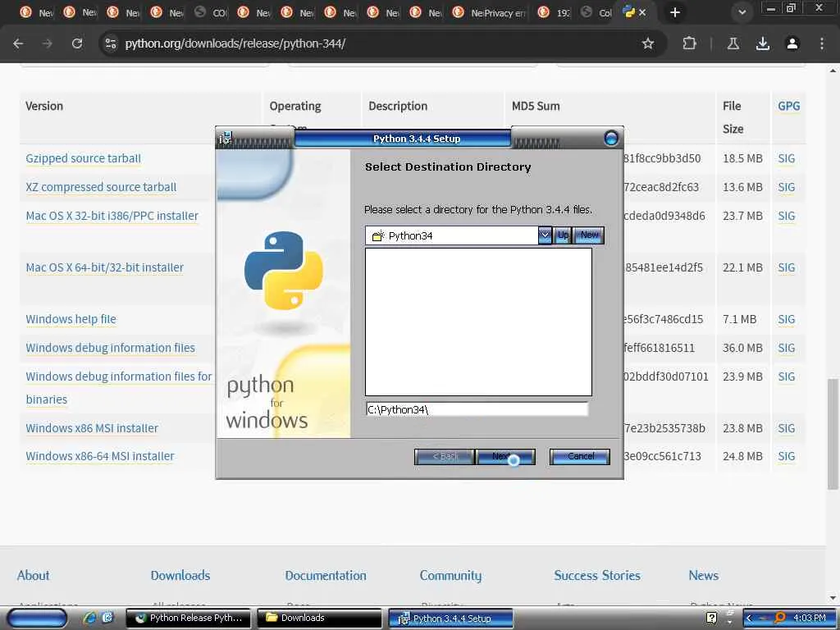Reload the python.org page

(x=77, y=43)
